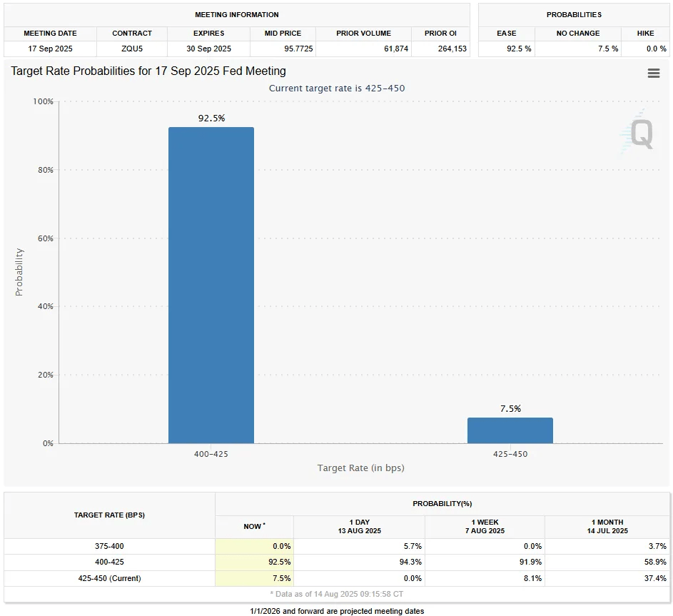Select the NOW column header
This screenshot has height=616, width=673.
pos(254,526)
